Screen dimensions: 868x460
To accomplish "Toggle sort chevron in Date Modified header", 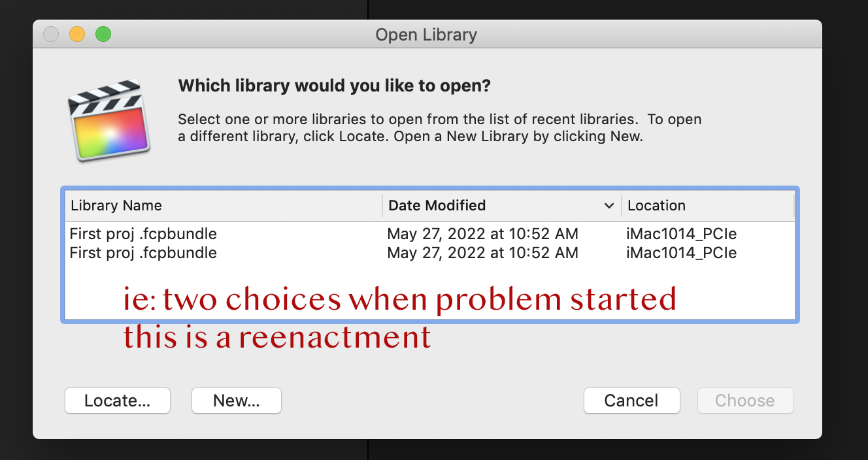I will (x=609, y=206).
